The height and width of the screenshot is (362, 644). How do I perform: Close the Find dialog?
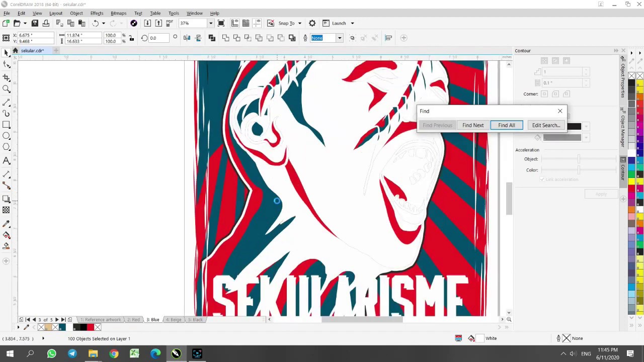[560, 111]
